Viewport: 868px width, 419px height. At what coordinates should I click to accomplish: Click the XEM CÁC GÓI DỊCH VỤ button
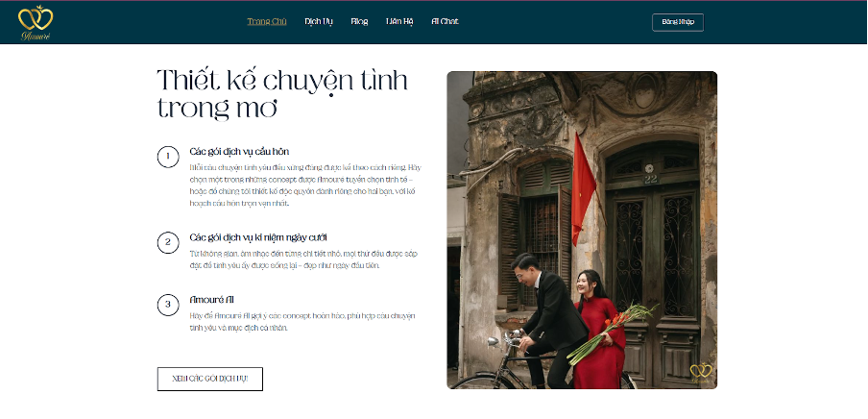click(210, 379)
